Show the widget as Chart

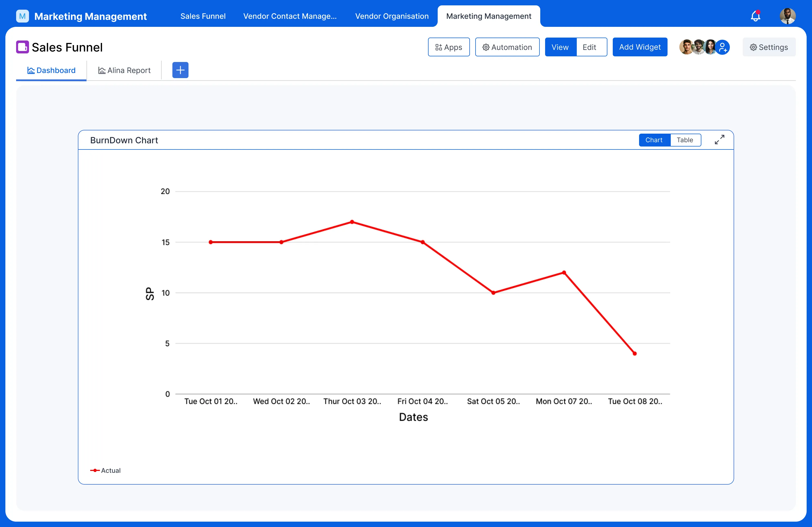(654, 140)
